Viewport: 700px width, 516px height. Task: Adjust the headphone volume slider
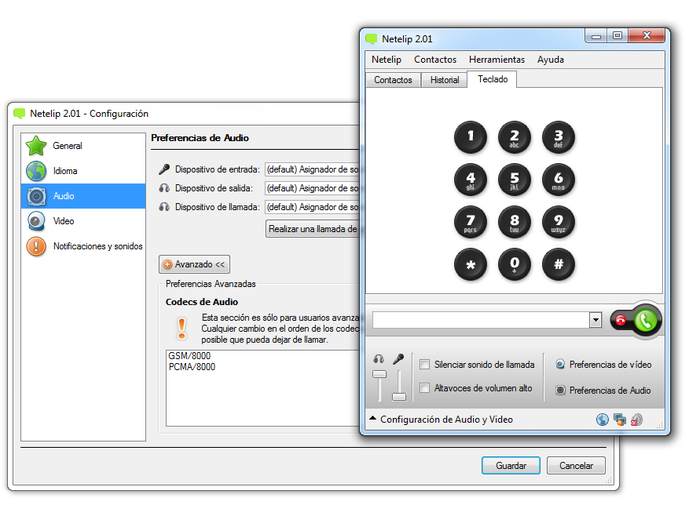pos(379,374)
